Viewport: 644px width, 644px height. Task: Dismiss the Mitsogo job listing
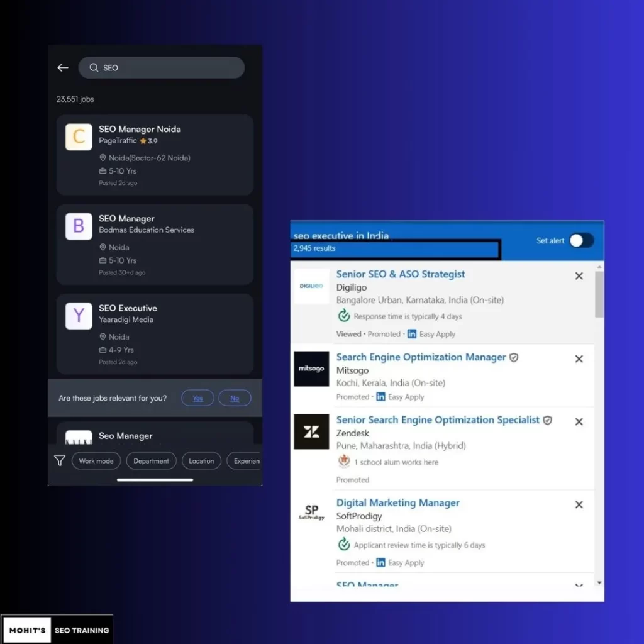point(579,359)
